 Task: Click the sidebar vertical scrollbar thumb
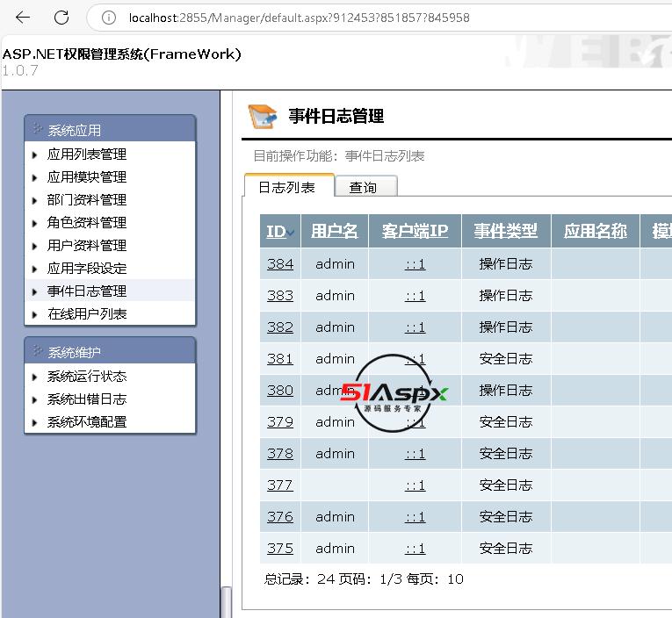click(x=227, y=602)
